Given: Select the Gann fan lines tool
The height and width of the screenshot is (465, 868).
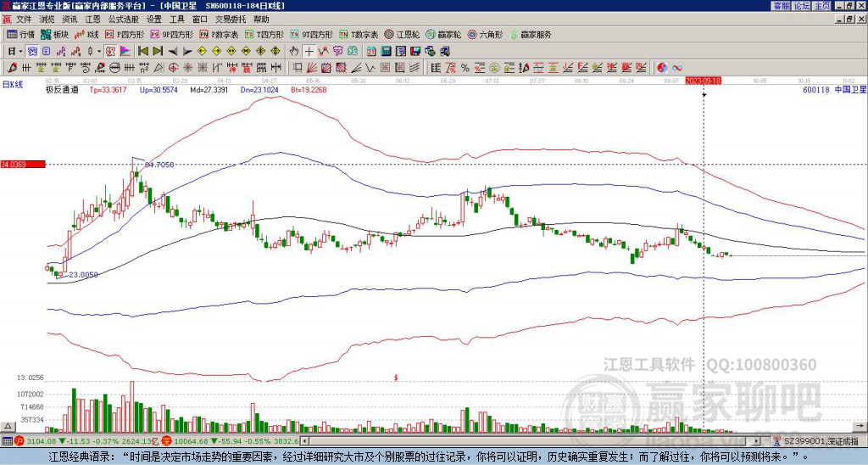Looking at the screenshot, I should (312, 68).
